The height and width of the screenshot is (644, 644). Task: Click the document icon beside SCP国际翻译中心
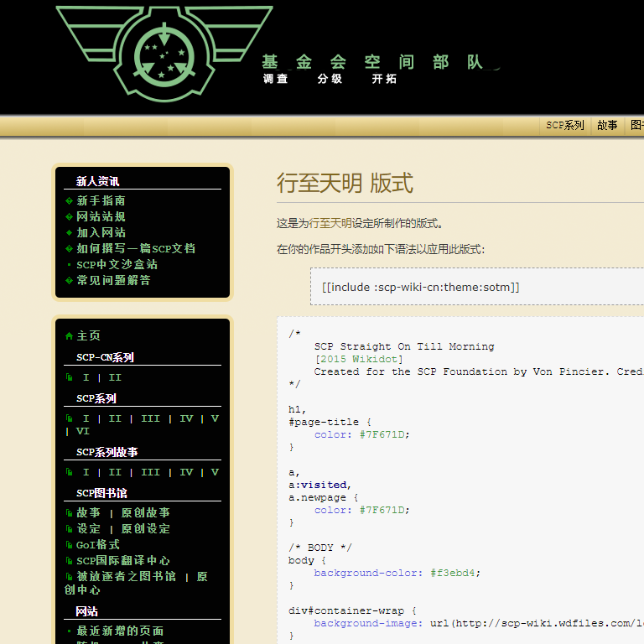(x=69, y=561)
